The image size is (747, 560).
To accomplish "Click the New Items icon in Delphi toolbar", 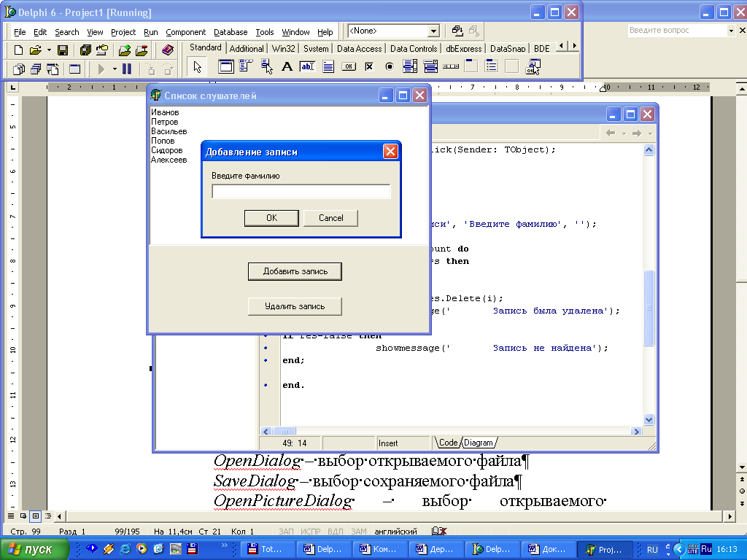I will (x=18, y=50).
